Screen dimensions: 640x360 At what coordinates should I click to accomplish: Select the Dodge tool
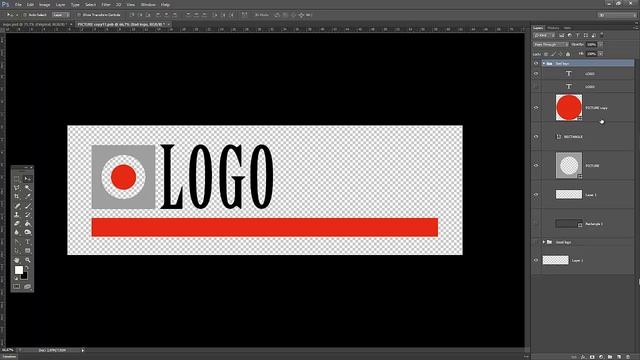28,232
